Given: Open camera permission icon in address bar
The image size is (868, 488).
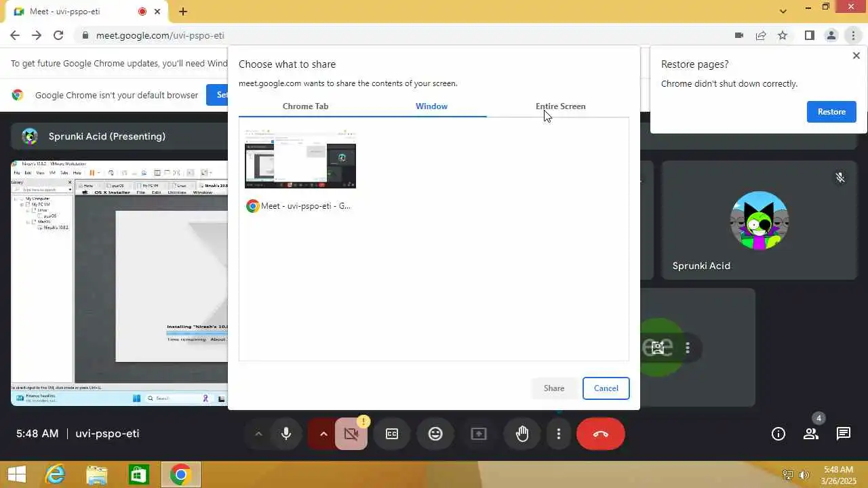Looking at the screenshot, I should (739, 35).
